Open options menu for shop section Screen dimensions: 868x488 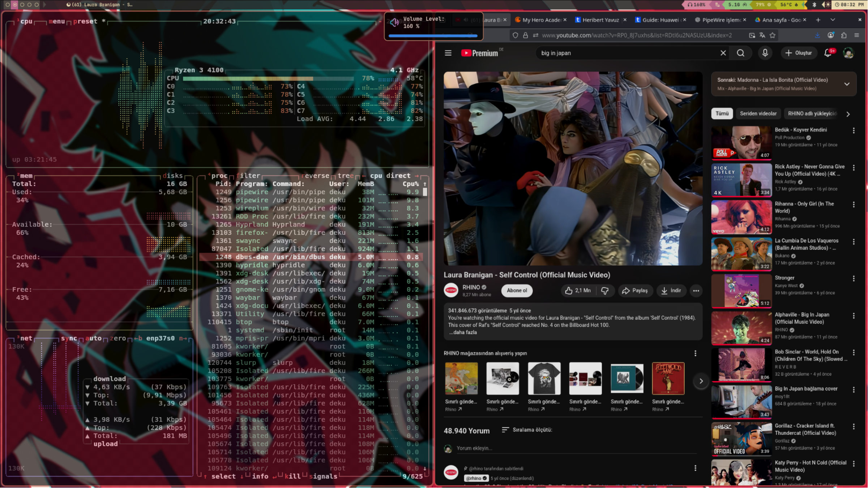695,353
